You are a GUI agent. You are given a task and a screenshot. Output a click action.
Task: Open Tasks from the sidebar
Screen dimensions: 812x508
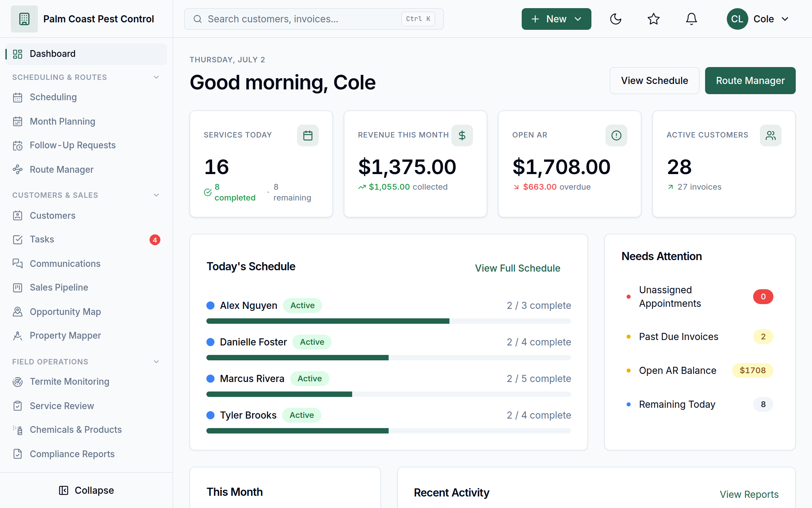86,239
